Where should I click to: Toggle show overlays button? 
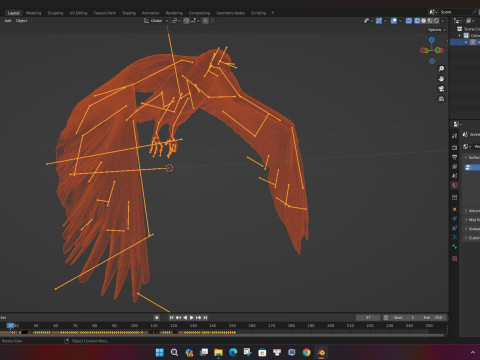pos(394,21)
